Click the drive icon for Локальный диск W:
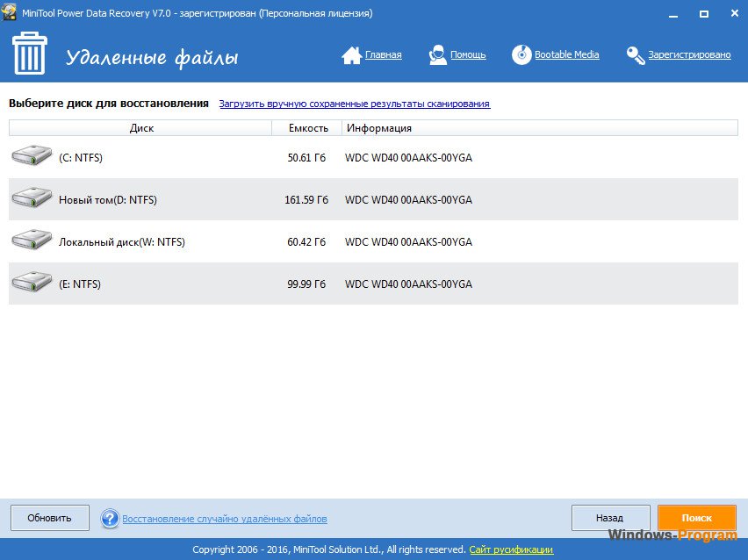Image resolution: width=748 pixels, height=560 pixels. [32, 240]
